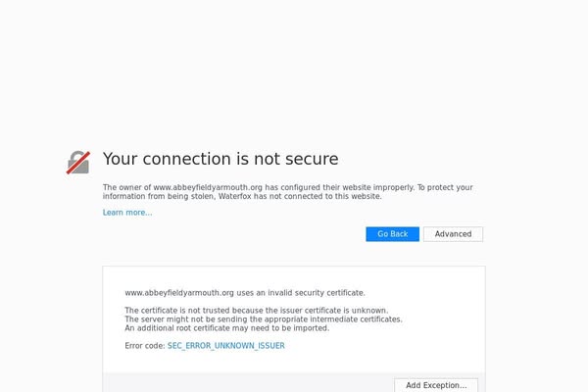Click the 'additional root certificate' line

(x=226, y=328)
